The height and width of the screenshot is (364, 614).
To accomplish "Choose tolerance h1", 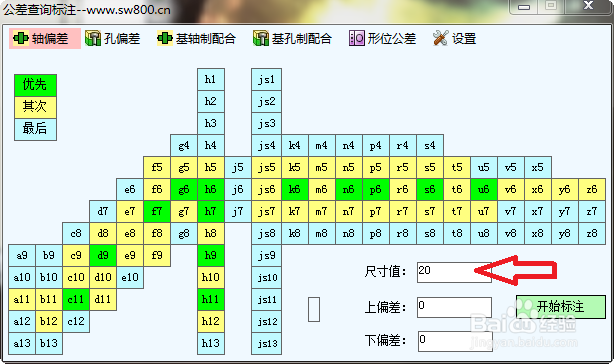I will pyautogui.click(x=211, y=79).
